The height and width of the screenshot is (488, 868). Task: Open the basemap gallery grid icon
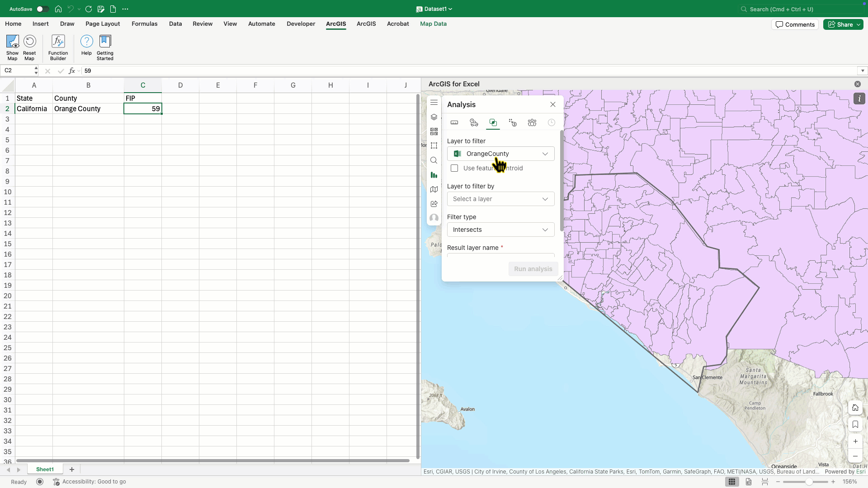[434, 131]
